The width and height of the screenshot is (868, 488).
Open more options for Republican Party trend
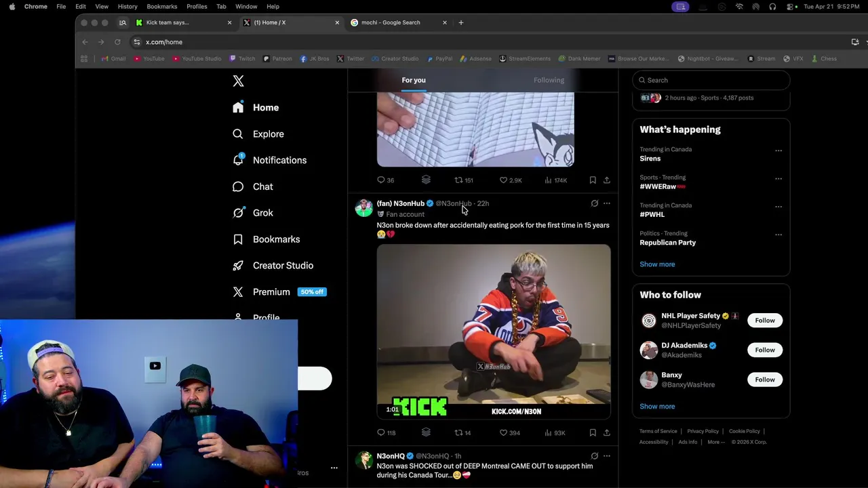coord(778,235)
